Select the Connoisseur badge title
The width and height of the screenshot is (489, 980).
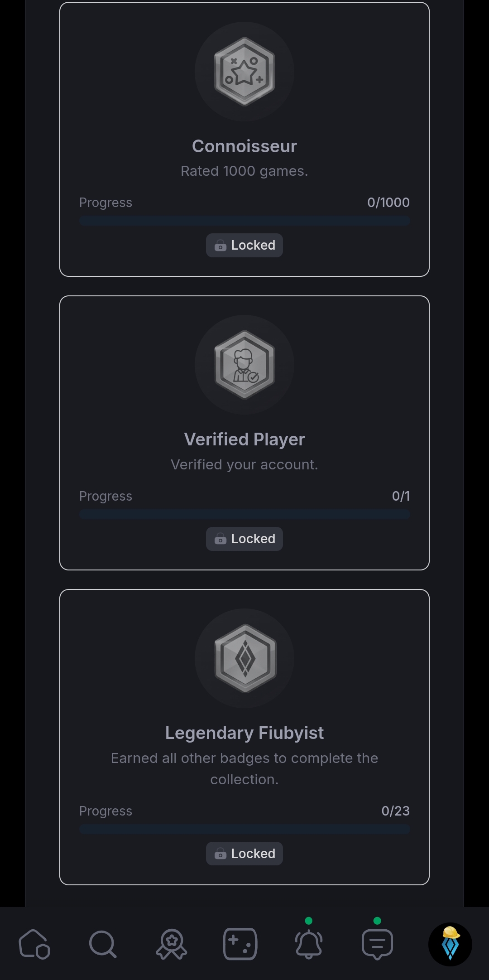tap(244, 146)
